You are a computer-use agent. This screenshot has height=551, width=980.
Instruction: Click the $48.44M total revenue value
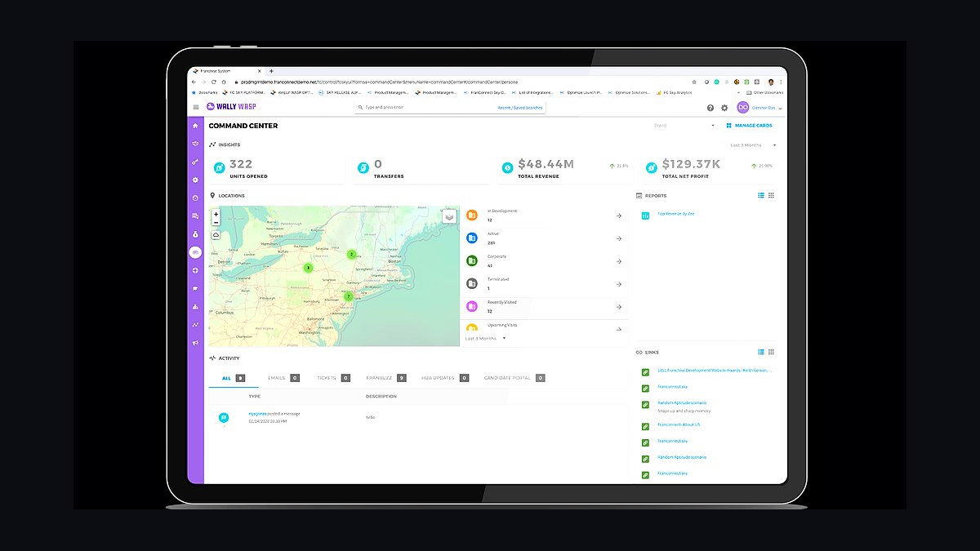546,164
